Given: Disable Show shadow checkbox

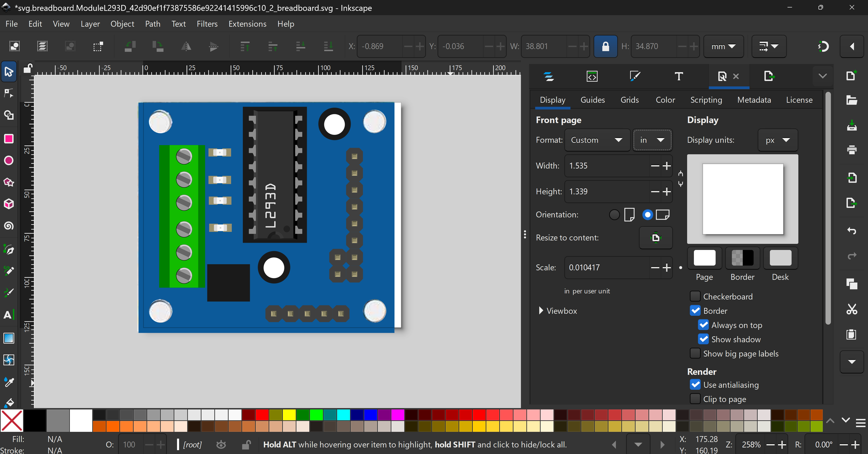Looking at the screenshot, I should pos(703,339).
